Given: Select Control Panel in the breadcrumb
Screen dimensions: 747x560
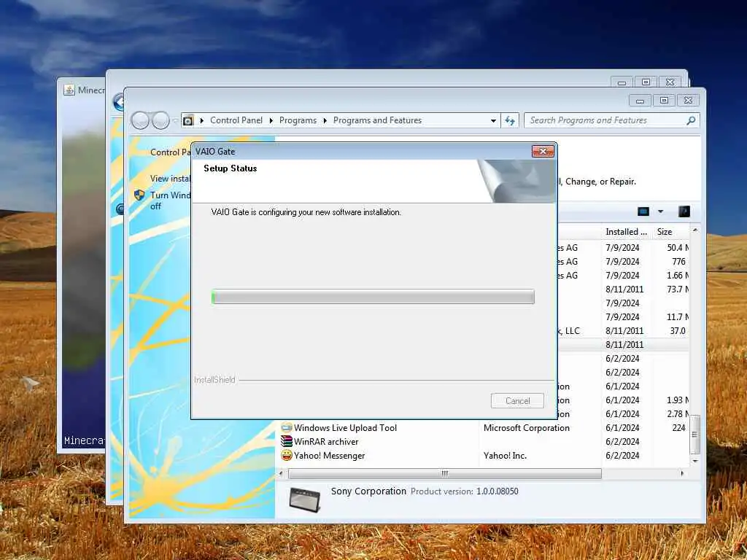Looking at the screenshot, I should coord(236,120).
